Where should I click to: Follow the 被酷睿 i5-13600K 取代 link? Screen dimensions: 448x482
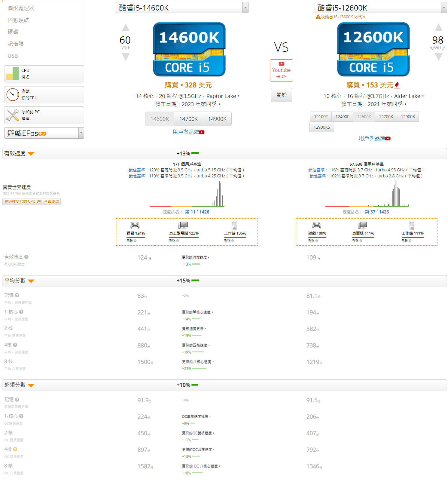pos(343,17)
